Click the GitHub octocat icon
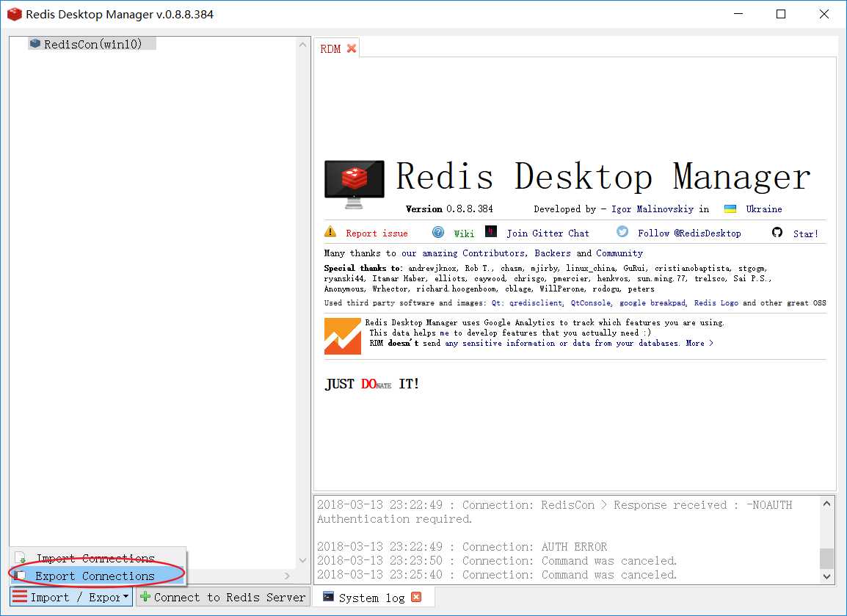 [777, 232]
